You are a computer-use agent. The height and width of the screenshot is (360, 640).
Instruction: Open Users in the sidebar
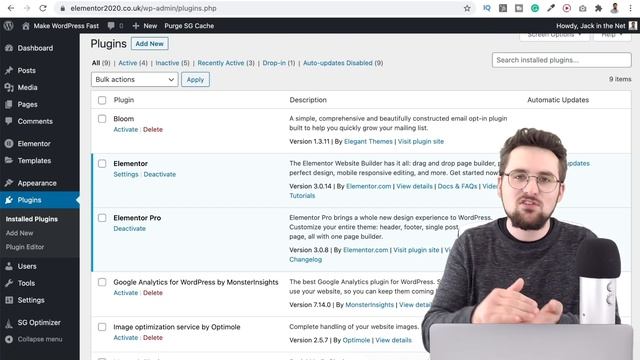tap(27, 266)
